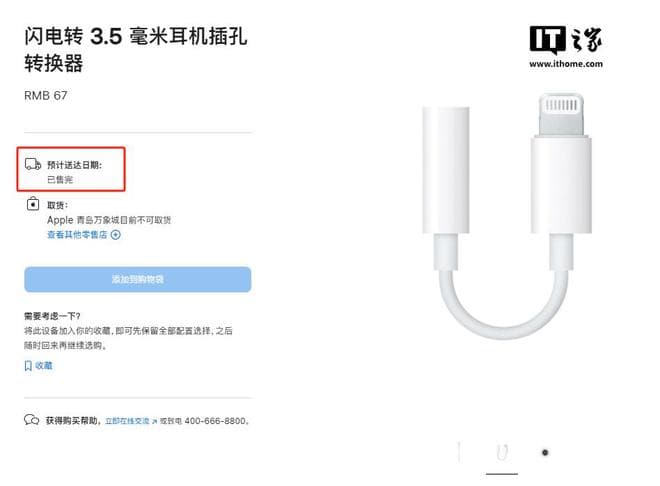
Task: Click the 400-666-8800 phone number
Action: [x=215, y=421]
